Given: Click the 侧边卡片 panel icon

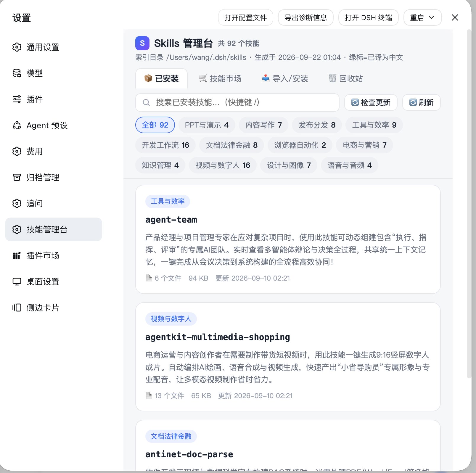Looking at the screenshot, I should pos(17,308).
